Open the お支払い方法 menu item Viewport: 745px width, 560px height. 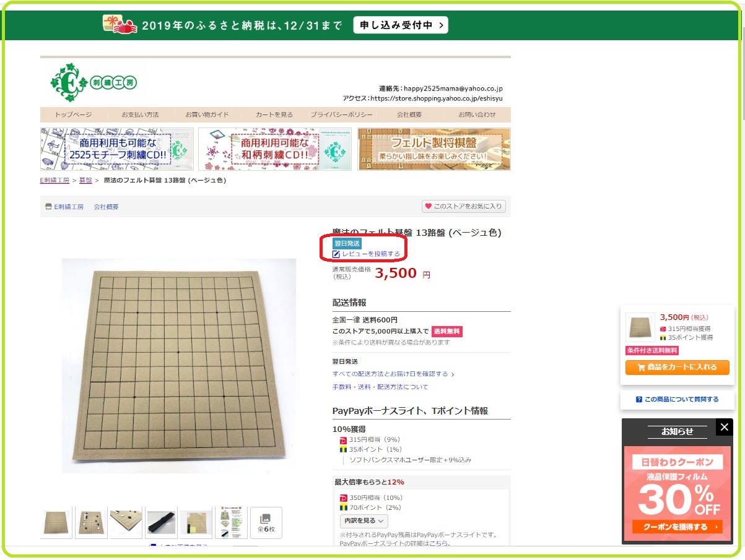(140, 114)
